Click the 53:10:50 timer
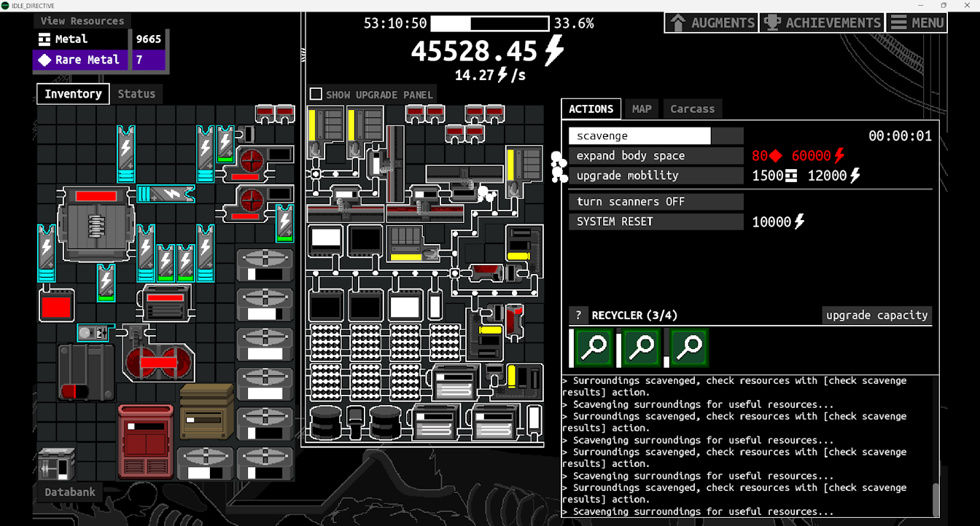This screenshot has width=980, height=526. (x=395, y=23)
